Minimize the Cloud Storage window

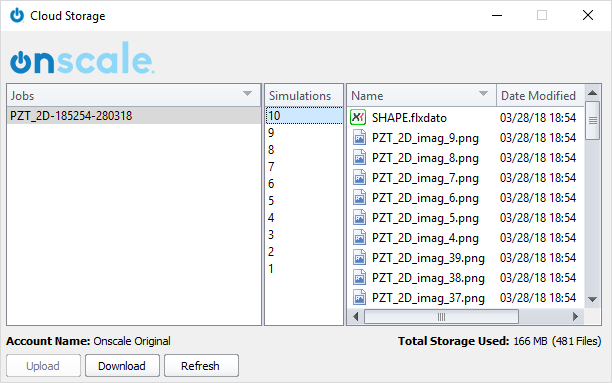[497, 16]
